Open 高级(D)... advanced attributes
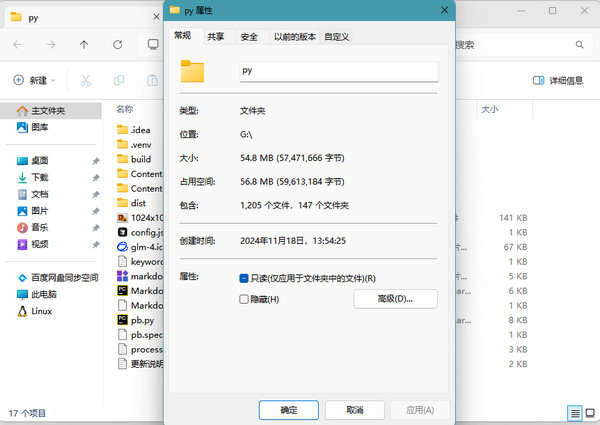This screenshot has width=600, height=425. [395, 299]
